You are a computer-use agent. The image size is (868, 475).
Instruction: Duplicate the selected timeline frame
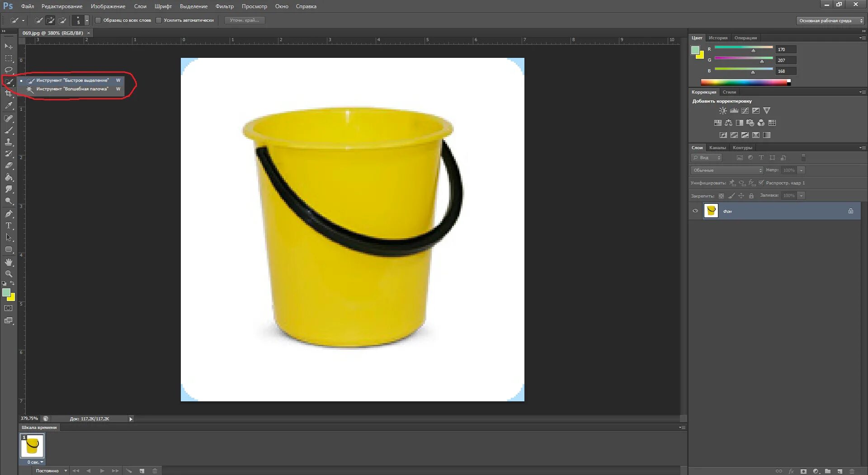tap(142, 471)
